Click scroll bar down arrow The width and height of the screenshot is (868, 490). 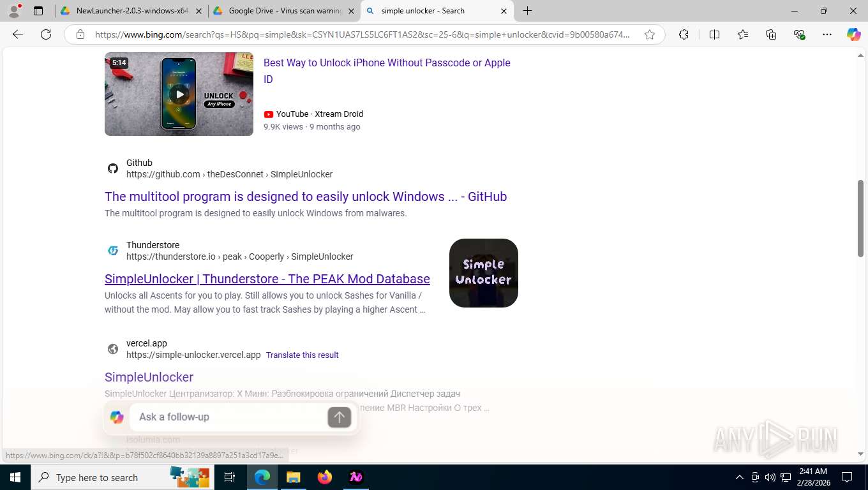click(860, 454)
